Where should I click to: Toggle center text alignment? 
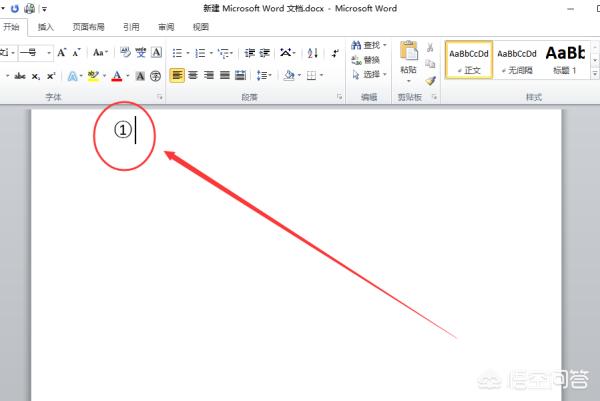(192, 76)
